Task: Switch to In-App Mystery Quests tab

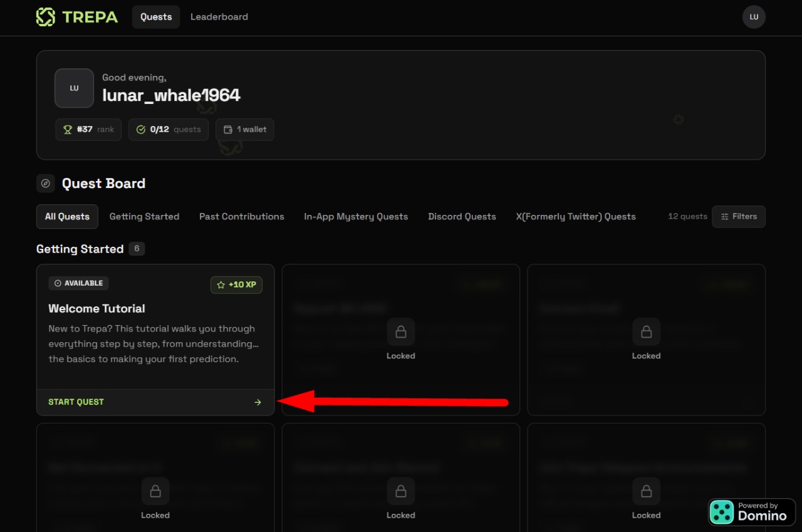Action: point(356,216)
